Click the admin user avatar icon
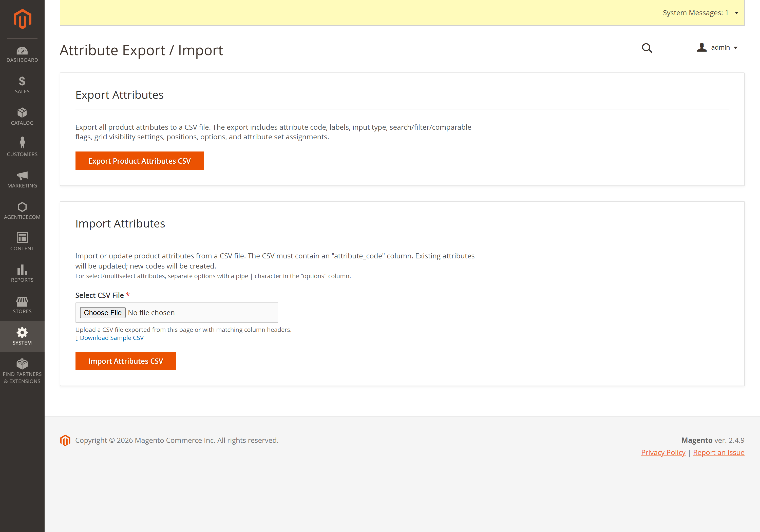 point(701,47)
